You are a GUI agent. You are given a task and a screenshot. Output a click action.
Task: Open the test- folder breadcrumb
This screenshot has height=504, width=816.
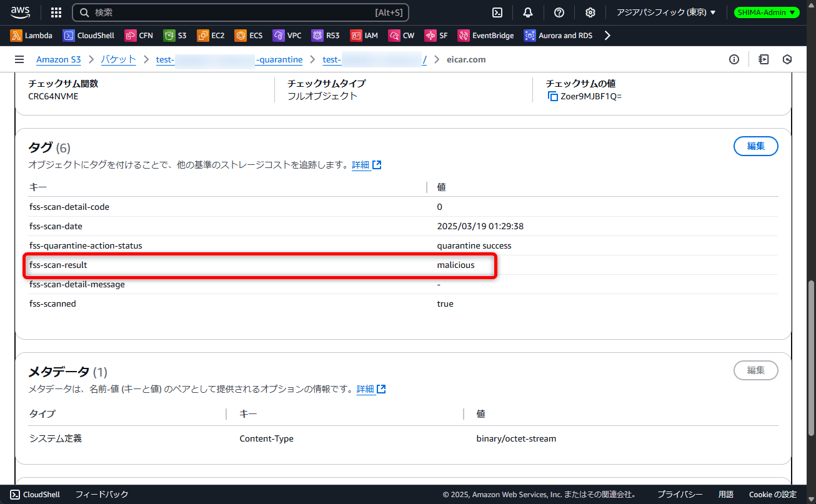(375, 59)
